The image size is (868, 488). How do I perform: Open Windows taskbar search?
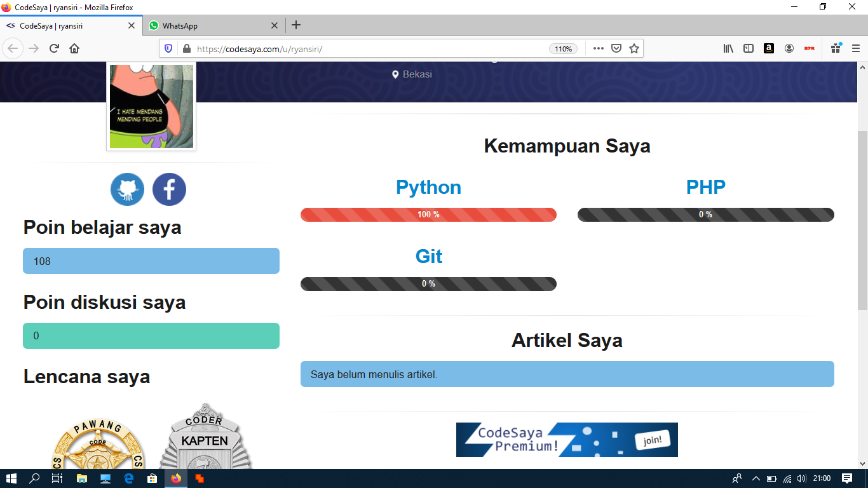(35, 478)
